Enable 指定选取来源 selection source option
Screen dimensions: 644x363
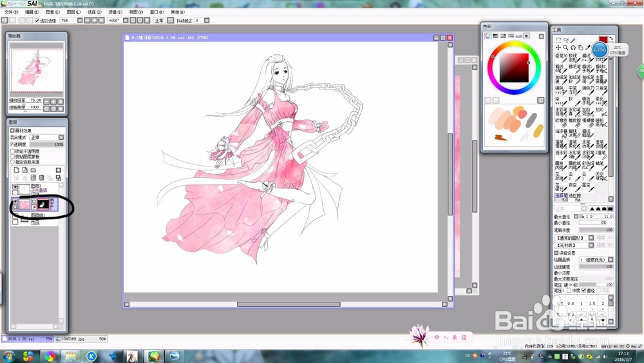(12, 162)
